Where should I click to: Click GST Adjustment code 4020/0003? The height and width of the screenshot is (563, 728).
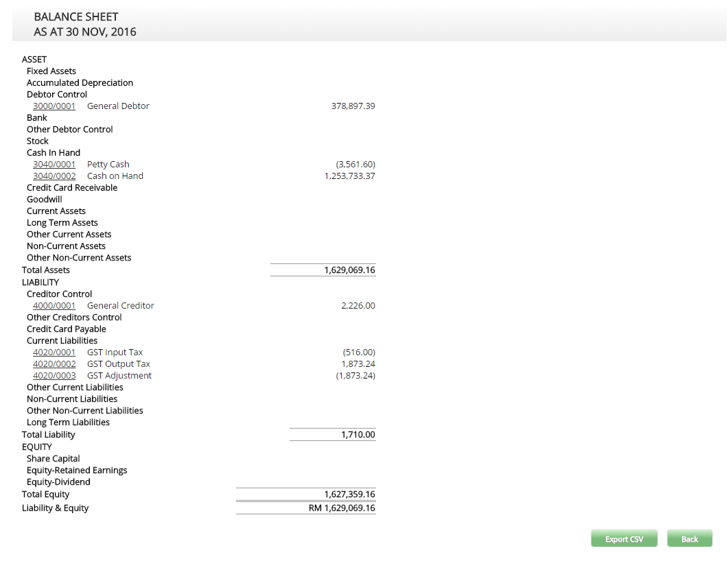point(54,376)
